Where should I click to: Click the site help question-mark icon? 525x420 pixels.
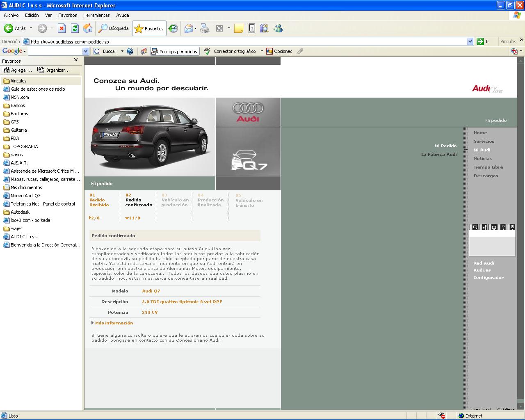[x=503, y=227]
